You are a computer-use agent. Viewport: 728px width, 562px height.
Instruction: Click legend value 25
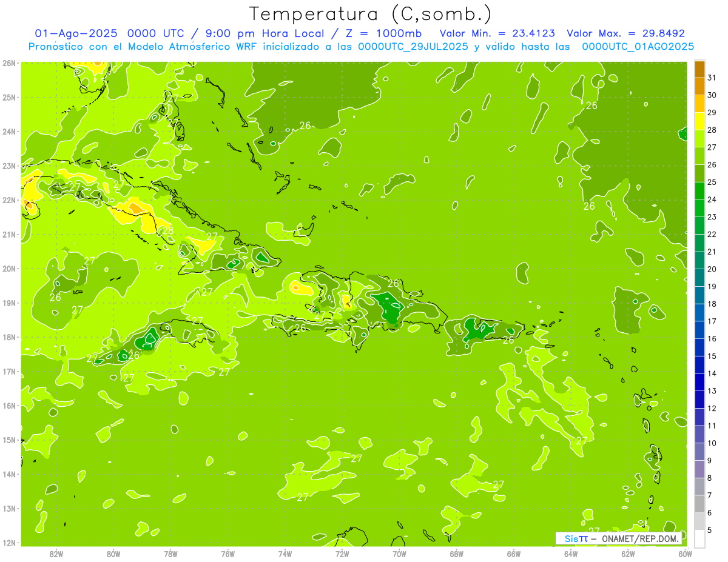(712, 182)
